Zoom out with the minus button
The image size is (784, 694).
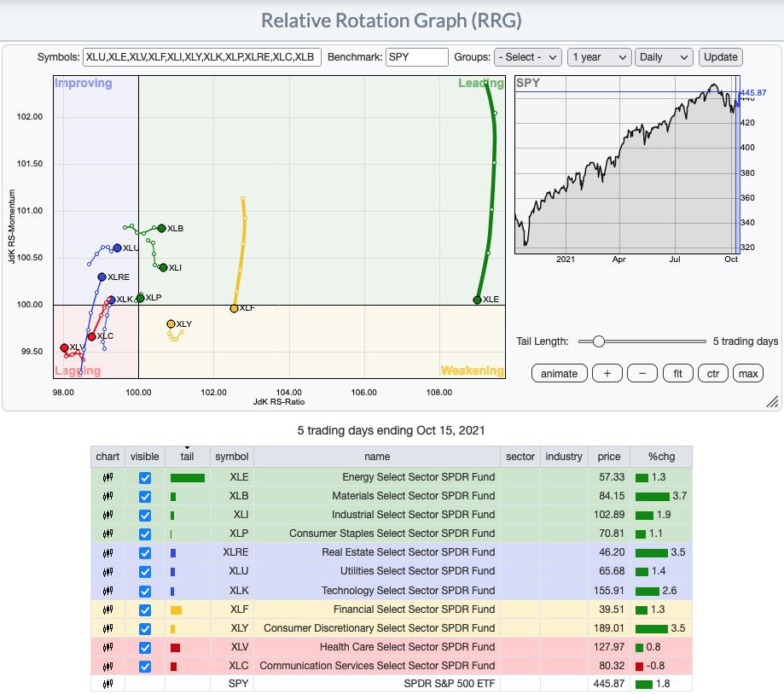point(642,373)
